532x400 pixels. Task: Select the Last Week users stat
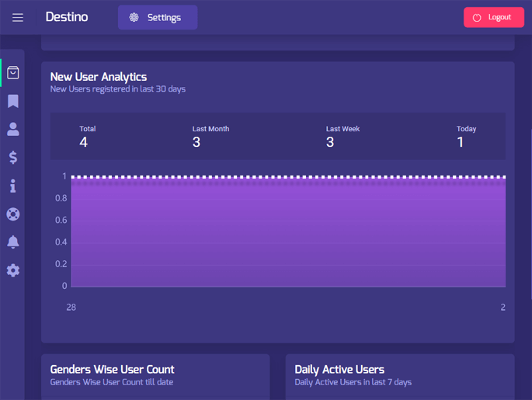pos(342,136)
